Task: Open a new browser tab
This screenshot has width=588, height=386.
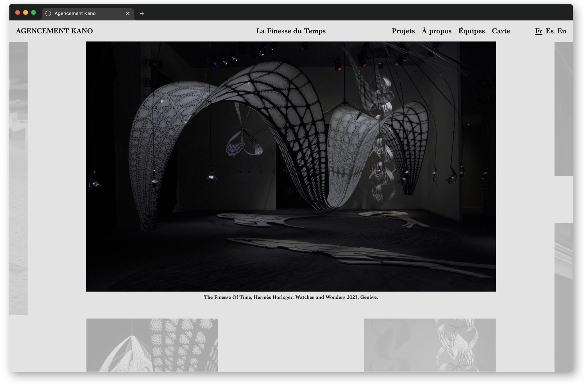Action: pos(142,13)
